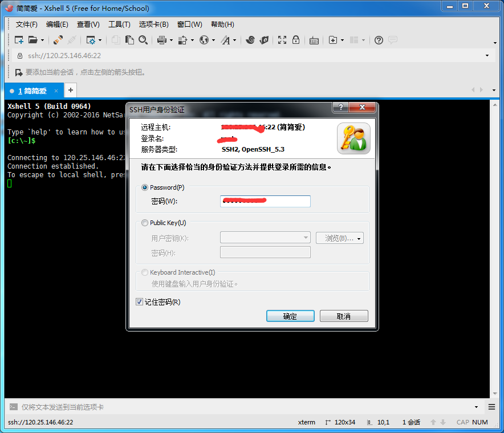Expand the Print icon dropdown arrow
The width and height of the screenshot is (504, 433).
(171, 40)
